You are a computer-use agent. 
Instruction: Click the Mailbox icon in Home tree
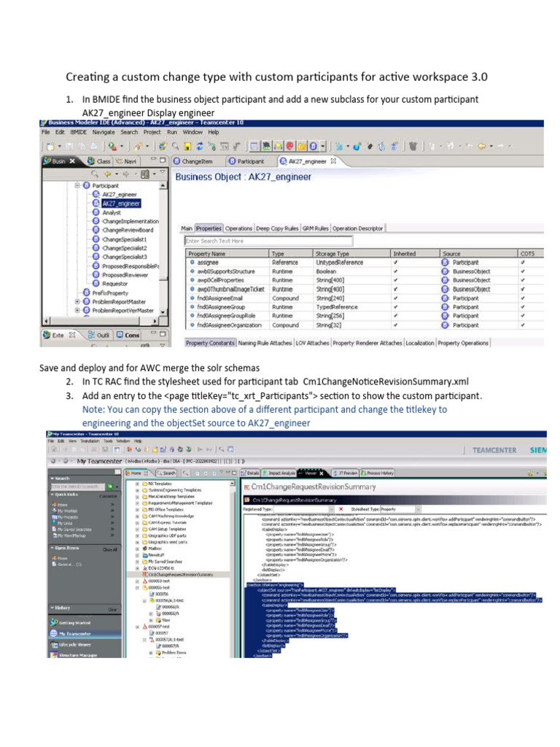[x=144, y=548]
